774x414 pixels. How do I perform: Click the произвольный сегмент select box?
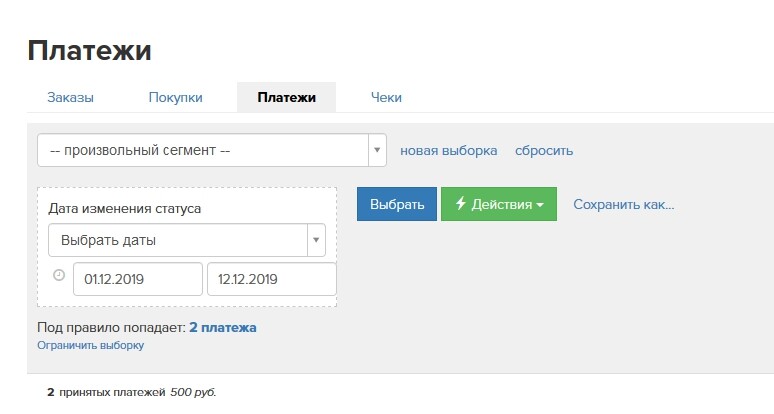tap(212, 150)
